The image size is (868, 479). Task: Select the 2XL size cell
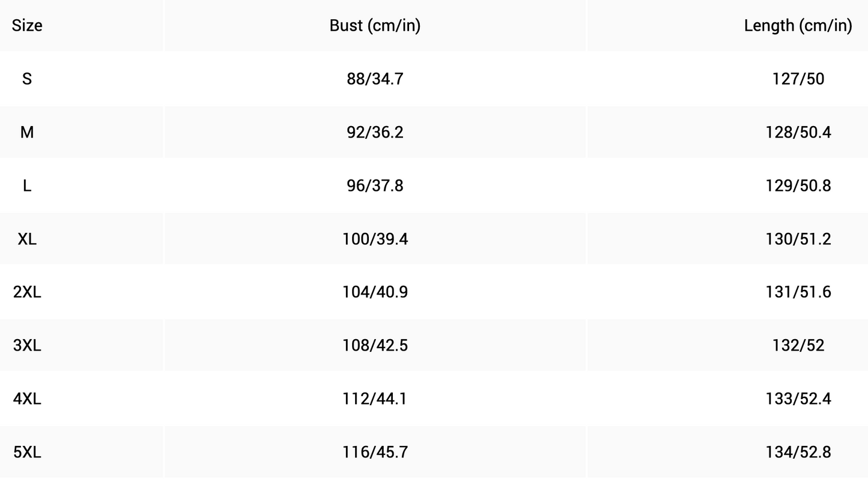[27, 292]
